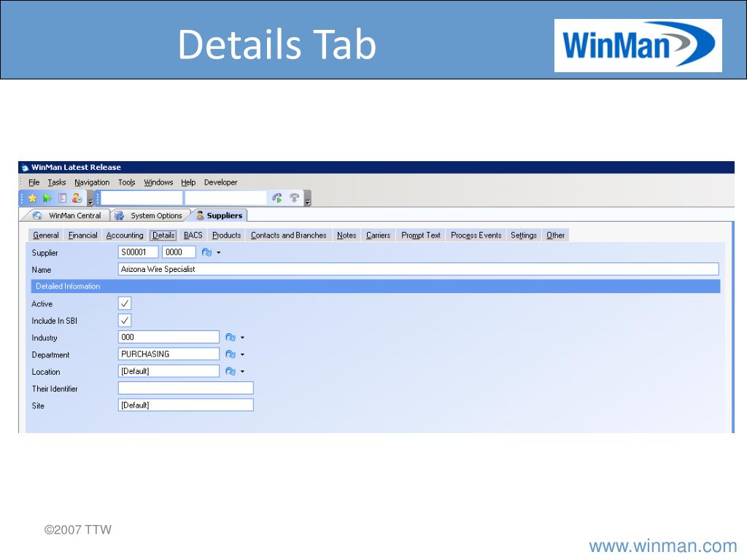Switch to the Products tab

[x=226, y=236]
